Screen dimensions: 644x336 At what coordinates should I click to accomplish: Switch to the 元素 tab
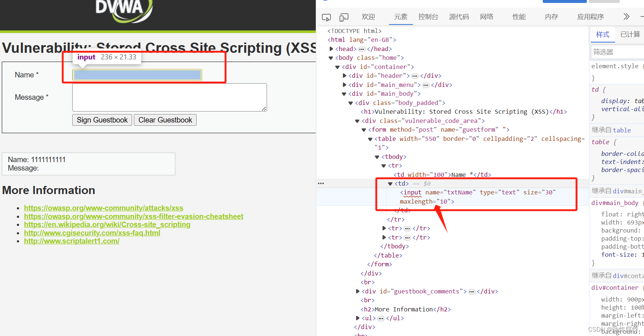click(x=400, y=17)
